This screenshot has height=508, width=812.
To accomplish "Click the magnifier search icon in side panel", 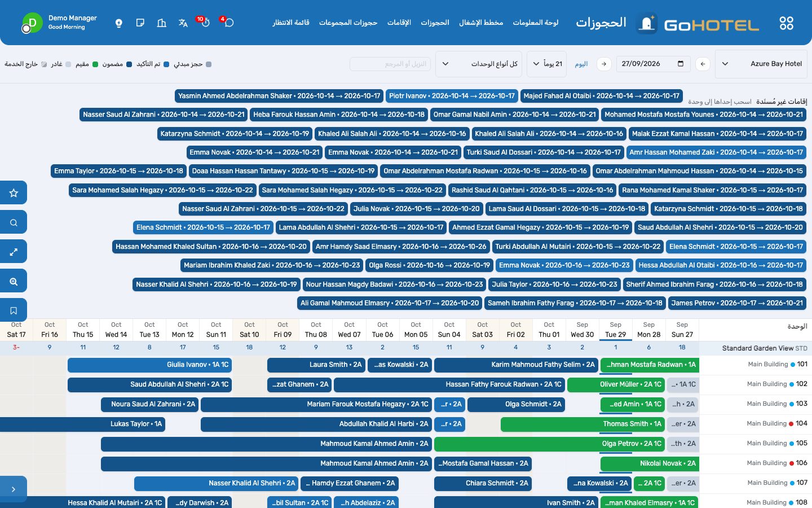I will [x=14, y=222].
